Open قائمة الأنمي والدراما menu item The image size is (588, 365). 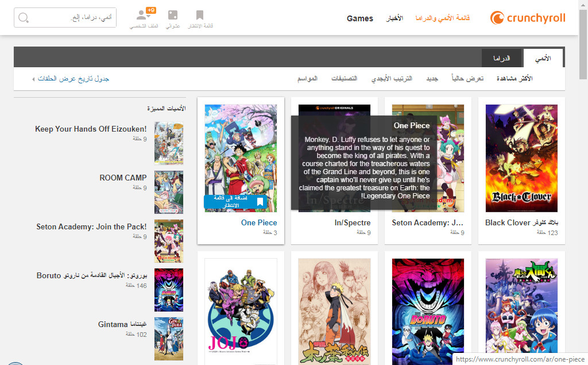tap(443, 18)
